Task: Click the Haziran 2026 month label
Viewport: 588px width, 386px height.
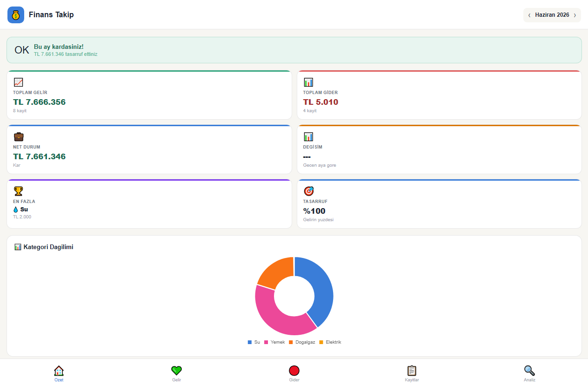Action: coord(552,15)
